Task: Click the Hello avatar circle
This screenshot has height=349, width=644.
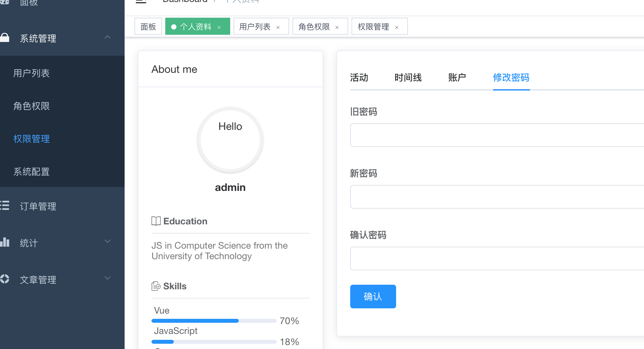Action: tap(230, 140)
